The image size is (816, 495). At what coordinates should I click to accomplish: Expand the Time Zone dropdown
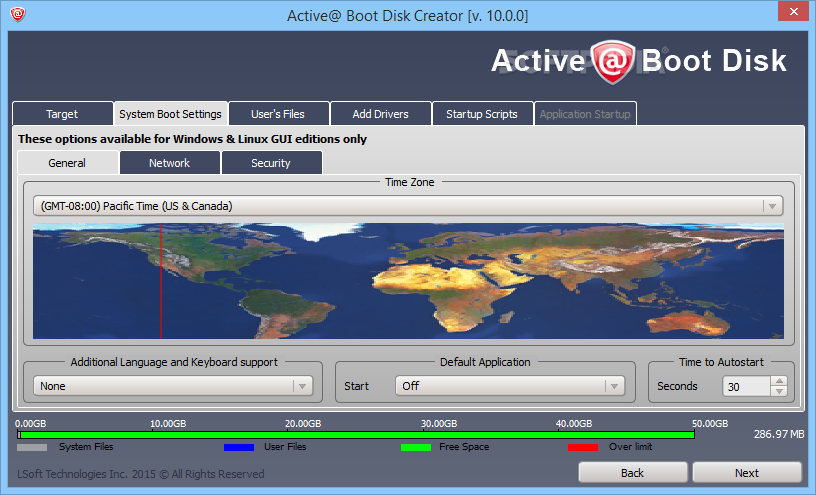point(408,206)
